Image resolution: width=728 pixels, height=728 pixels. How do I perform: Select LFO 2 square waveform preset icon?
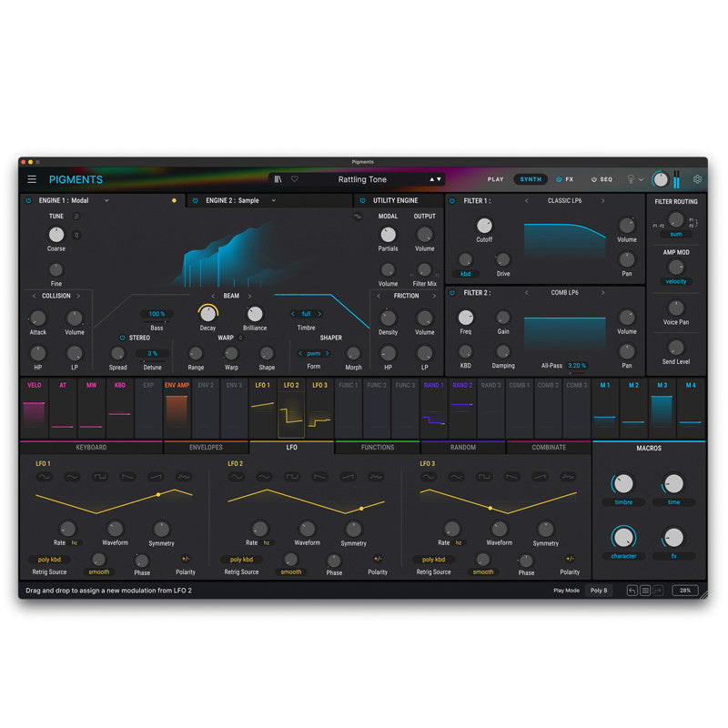point(292,476)
